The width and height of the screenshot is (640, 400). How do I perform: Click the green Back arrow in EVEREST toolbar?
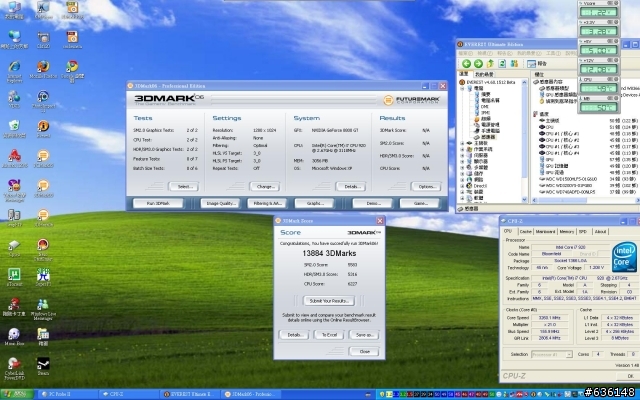click(x=466, y=63)
